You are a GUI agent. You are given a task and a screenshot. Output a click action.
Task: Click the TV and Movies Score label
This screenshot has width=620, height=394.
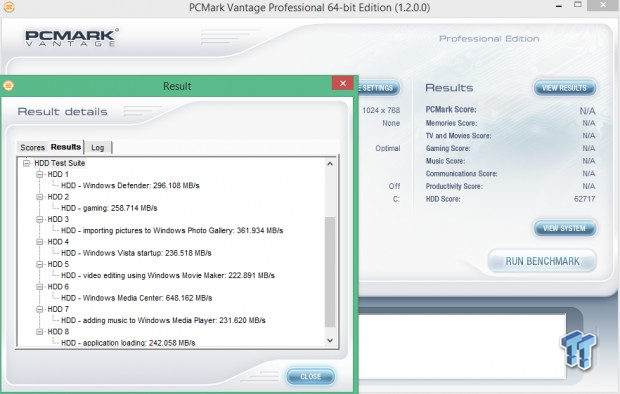click(x=458, y=136)
